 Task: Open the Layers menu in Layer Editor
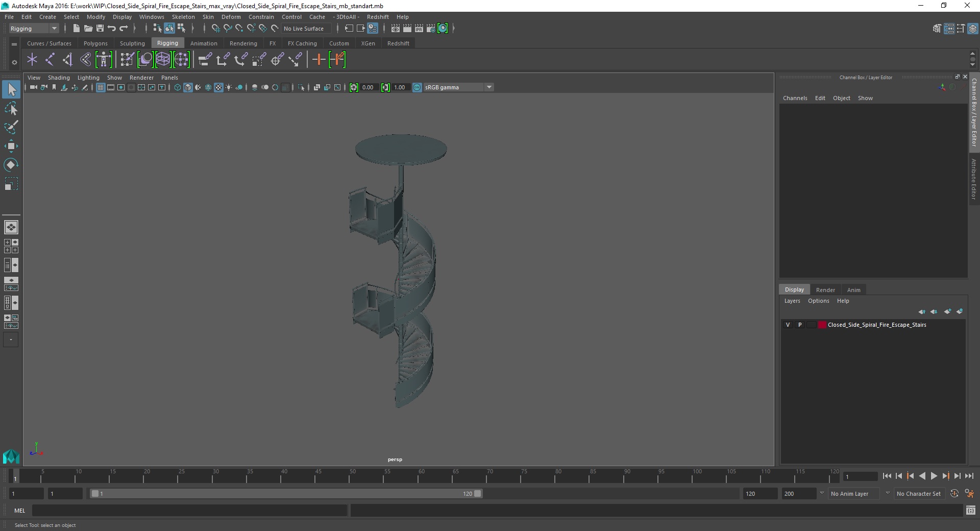[792, 301]
